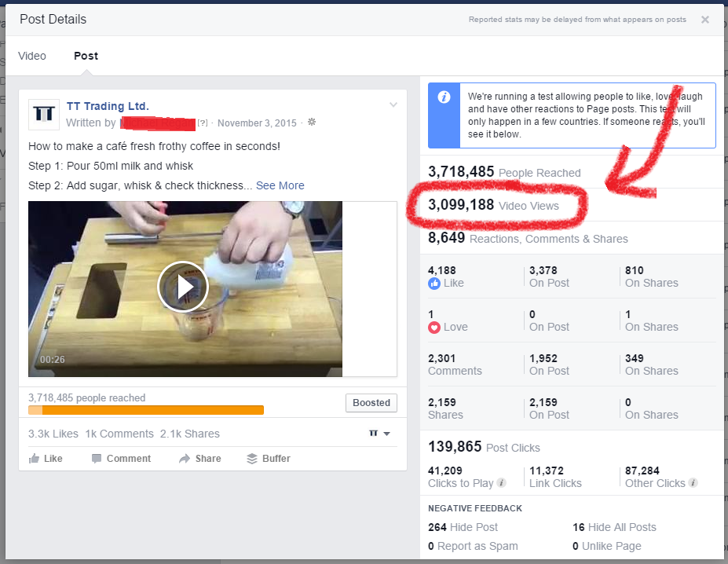The height and width of the screenshot is (564, 728).
Task: Click the orange people reached progress bar
Action: (145, 409)
